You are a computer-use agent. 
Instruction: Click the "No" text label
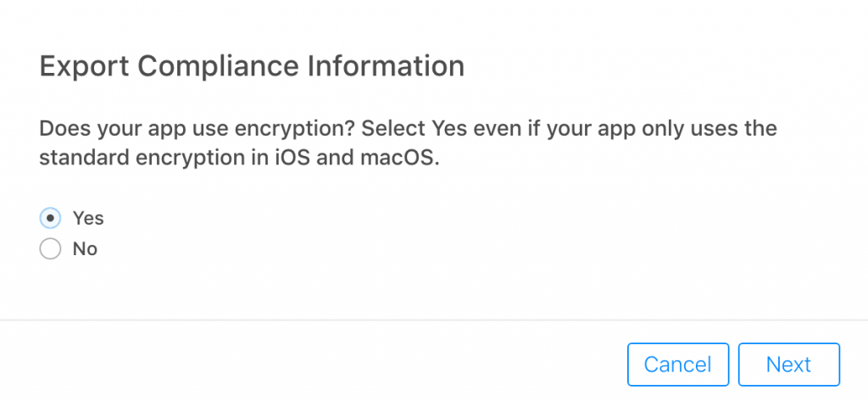86,249
